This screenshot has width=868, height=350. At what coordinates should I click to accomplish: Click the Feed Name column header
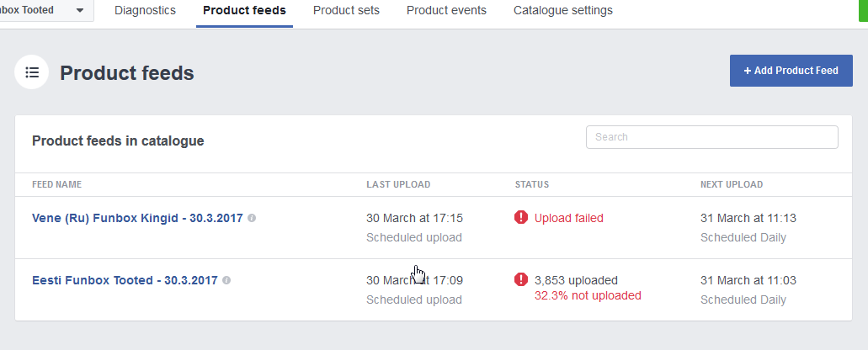point(56,184)
